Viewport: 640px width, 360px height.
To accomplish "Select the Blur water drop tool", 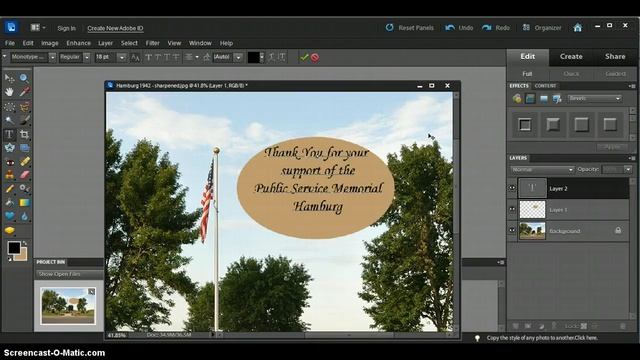I will coord(24,216).
